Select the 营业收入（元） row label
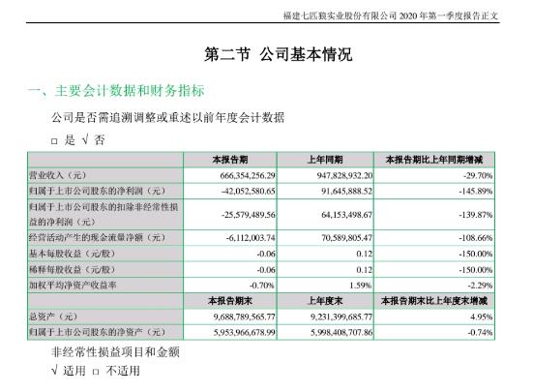The width and height of the screenshot is (533, 392). coord(58,175)
